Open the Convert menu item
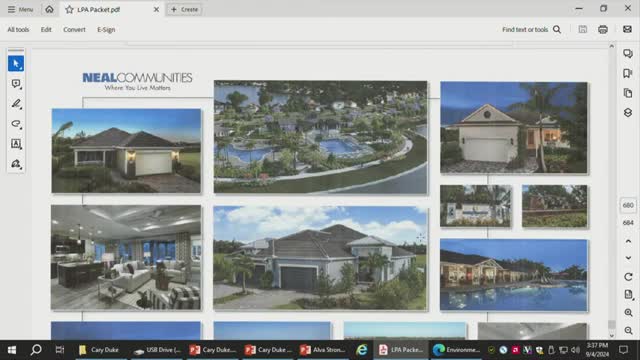The image size is (640, 360). [x=74, y=29]
